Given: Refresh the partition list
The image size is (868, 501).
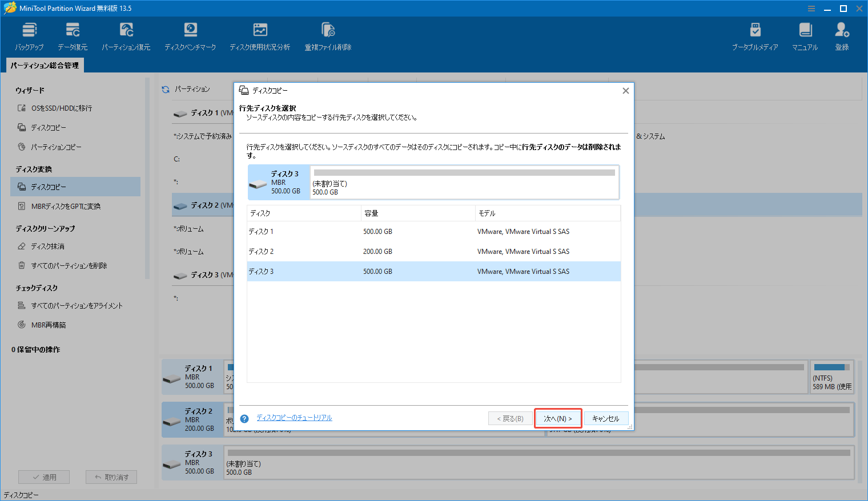Looking at the screenshot, I should (165, 89).
